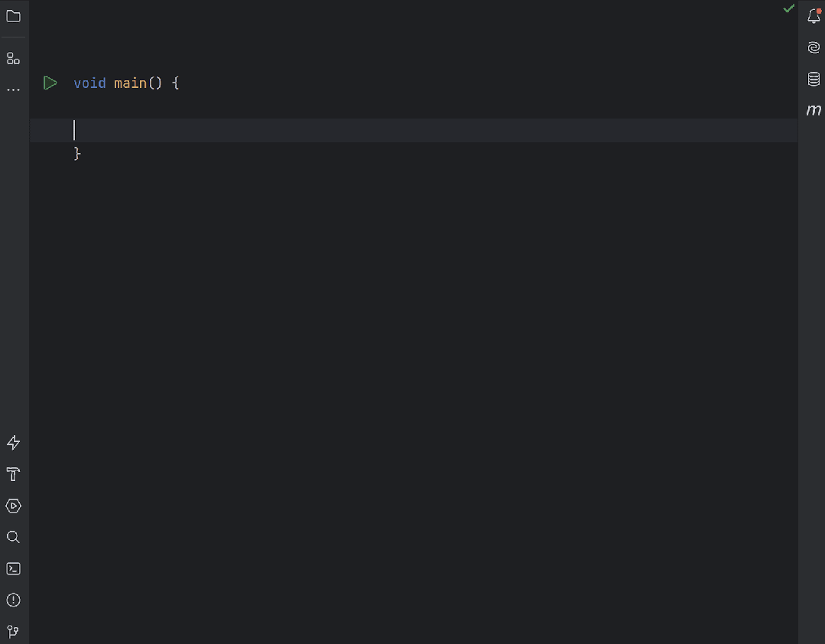The image size is (825, 644).
Task: Open the Terminal tool window
Action: 13,568
